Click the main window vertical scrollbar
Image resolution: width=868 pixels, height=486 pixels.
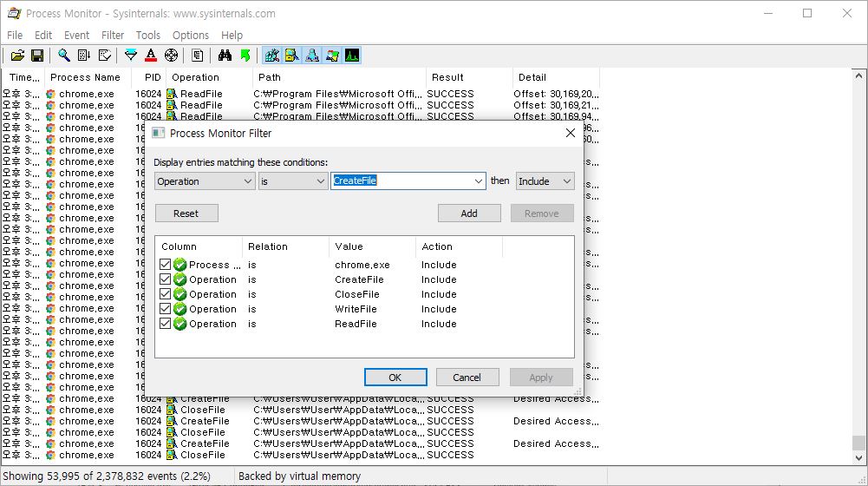[x=858, y=260]
